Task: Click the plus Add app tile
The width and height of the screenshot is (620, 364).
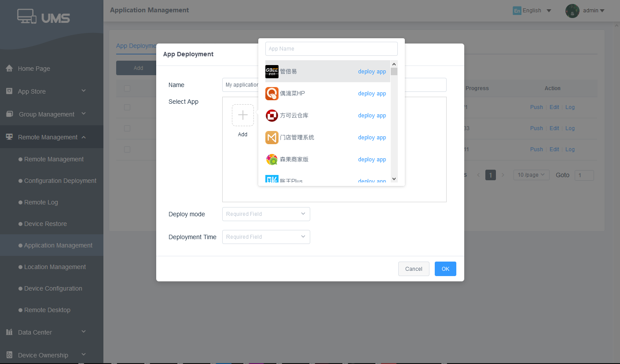Action: 243,115
